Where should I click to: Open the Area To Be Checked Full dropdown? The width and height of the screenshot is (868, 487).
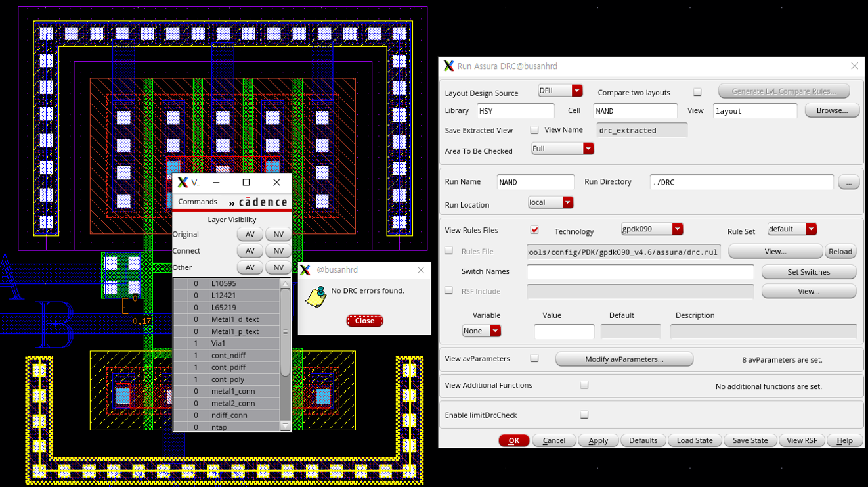[563, 149]
